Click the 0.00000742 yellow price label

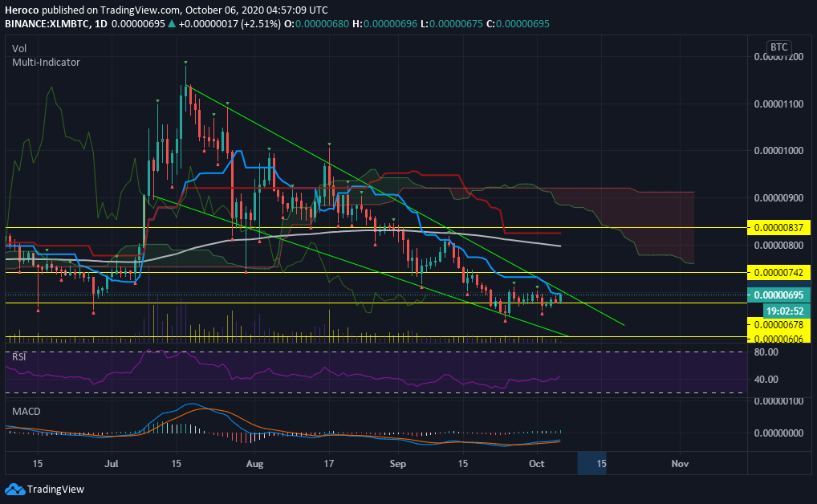click(778, 273)
